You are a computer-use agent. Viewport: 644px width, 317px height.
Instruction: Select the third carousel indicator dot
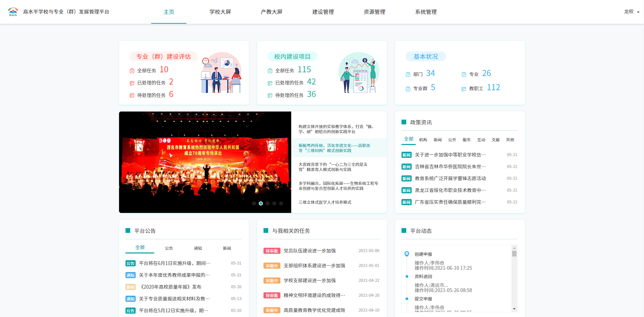pyautogui.click(x=268, y=203)
